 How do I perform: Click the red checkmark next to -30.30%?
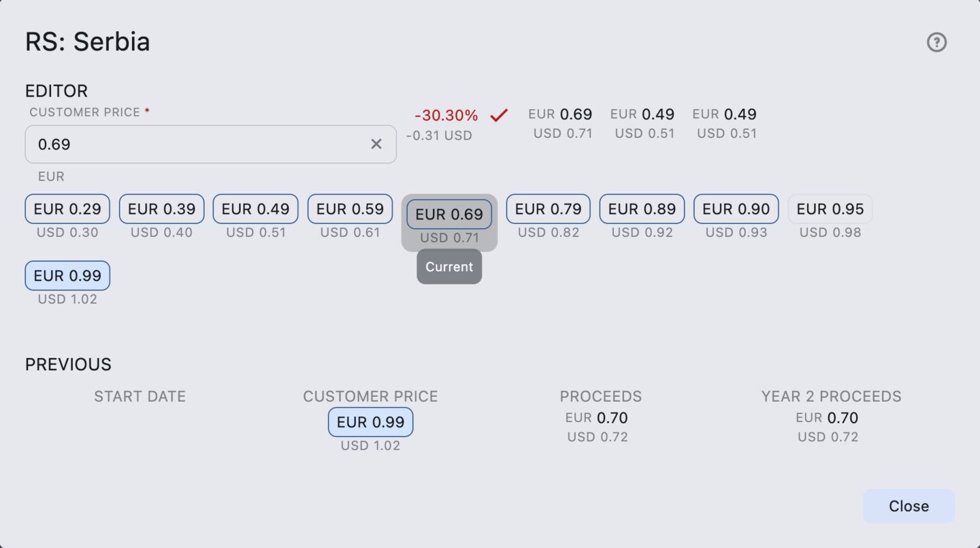click(499, 115)
